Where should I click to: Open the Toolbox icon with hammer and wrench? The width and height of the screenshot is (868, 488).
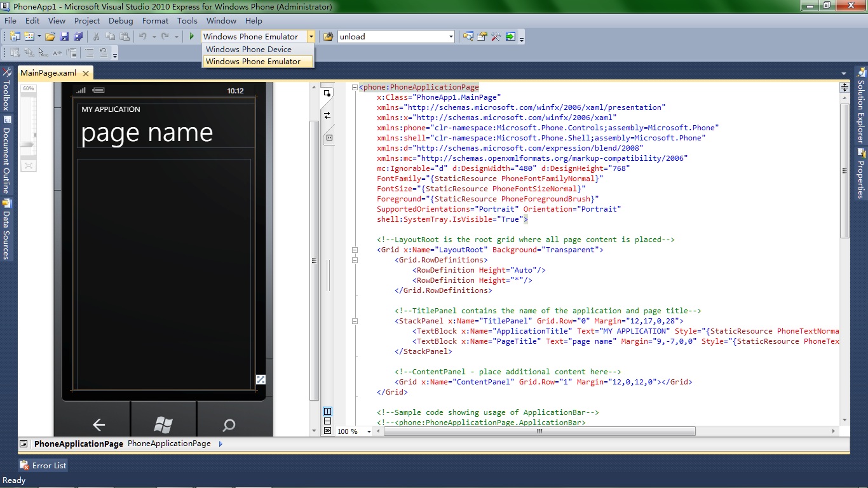pyautogui.click(x=496, y=36)
